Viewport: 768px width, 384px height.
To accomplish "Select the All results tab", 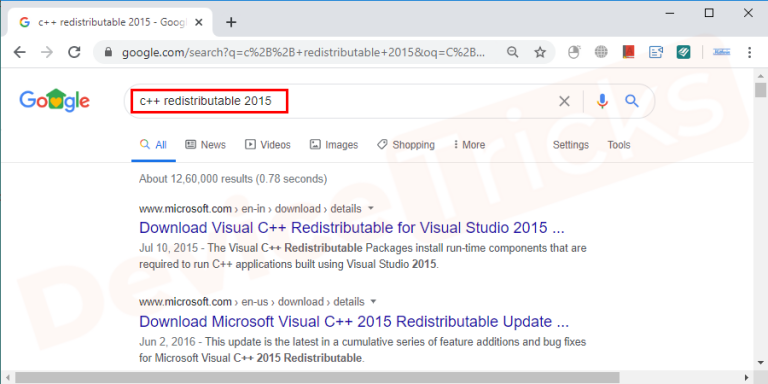I will click(x=153, y=145).
